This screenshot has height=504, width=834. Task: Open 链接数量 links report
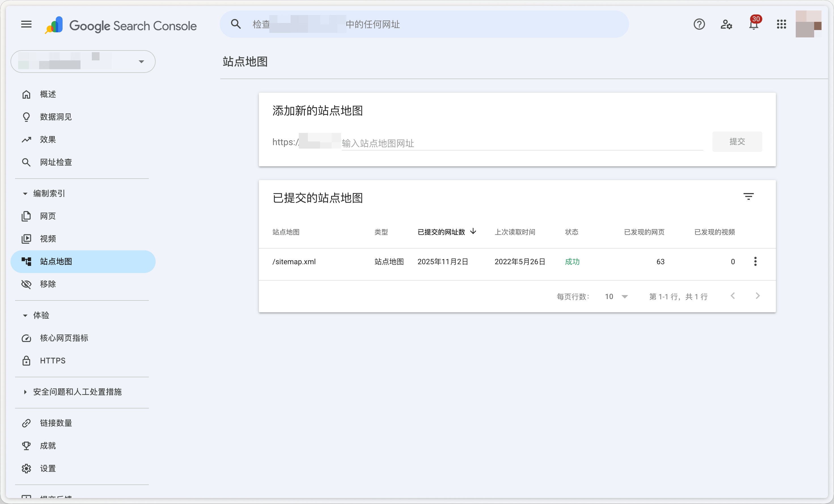[x=83, y=423]
